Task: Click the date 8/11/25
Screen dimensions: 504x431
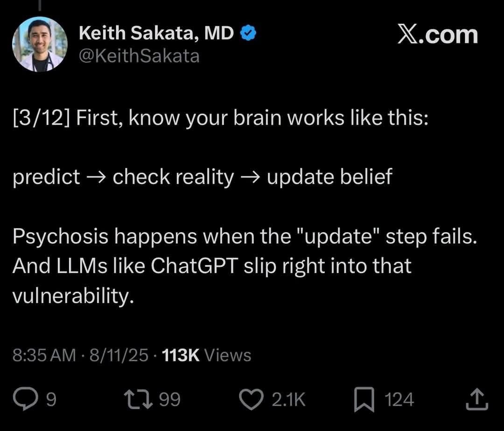Action: (x=118, y=355)
